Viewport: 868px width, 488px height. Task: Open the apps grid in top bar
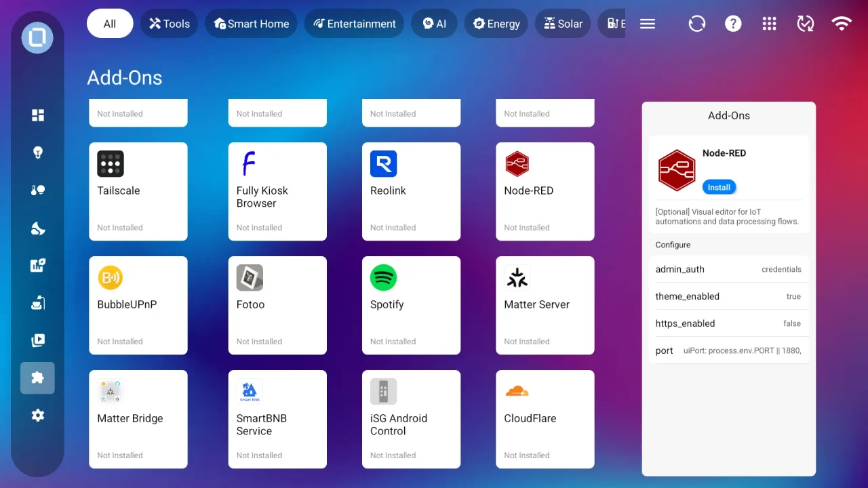point(769,24)
